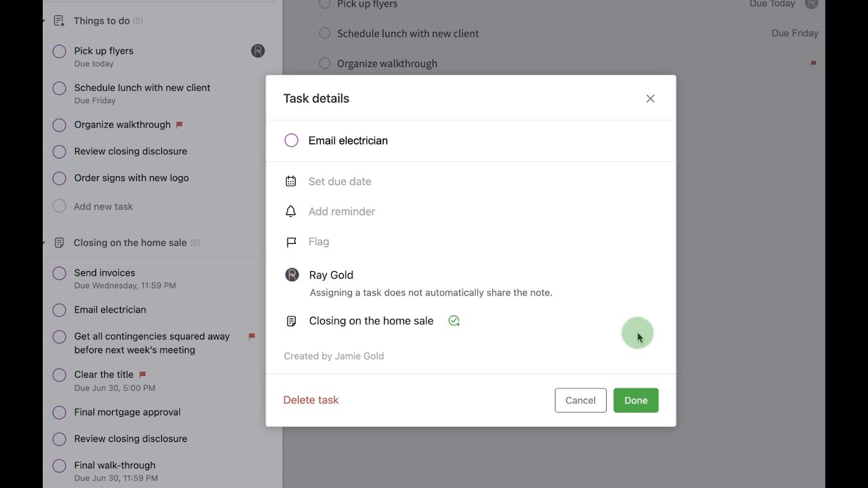Check off Final mortgage approval task
The image size is (868, 488).
tap(60, 412)
